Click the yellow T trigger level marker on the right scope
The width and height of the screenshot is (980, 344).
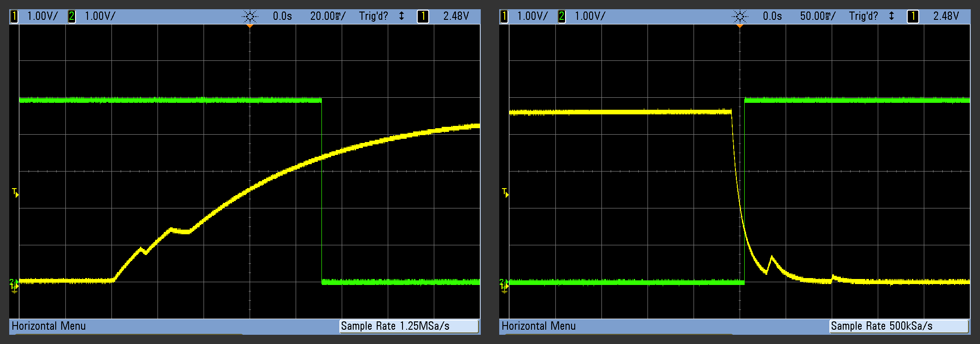click(x=505, y=193)
